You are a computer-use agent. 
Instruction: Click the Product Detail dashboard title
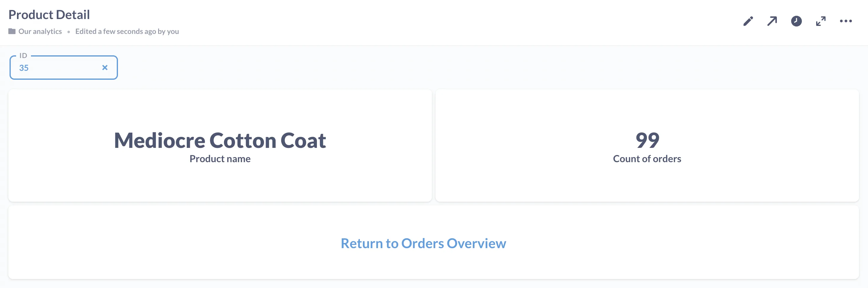click(x=49, y=14)
